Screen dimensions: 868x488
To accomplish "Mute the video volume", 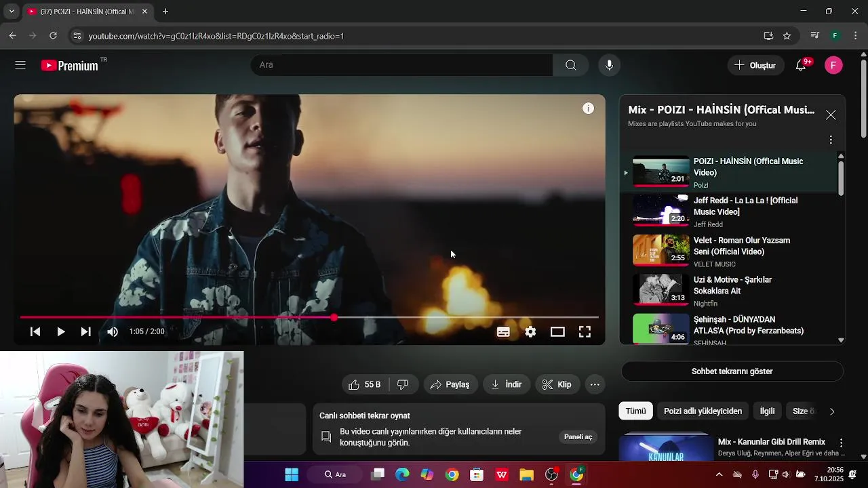I will (113, 331).
